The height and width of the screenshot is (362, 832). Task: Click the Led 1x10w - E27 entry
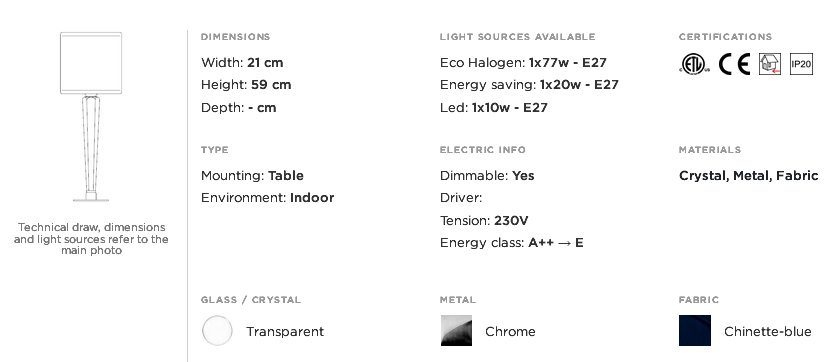tap(493, 108)
